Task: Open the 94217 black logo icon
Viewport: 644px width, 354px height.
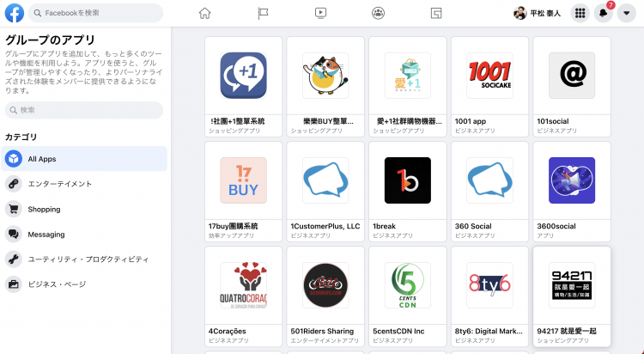Action: pos(572,285)
